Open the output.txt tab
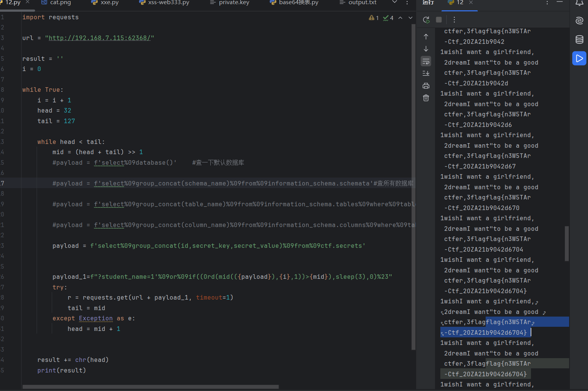Image resolution: width=588 pixels, height=391 pixels. [358, 3]
